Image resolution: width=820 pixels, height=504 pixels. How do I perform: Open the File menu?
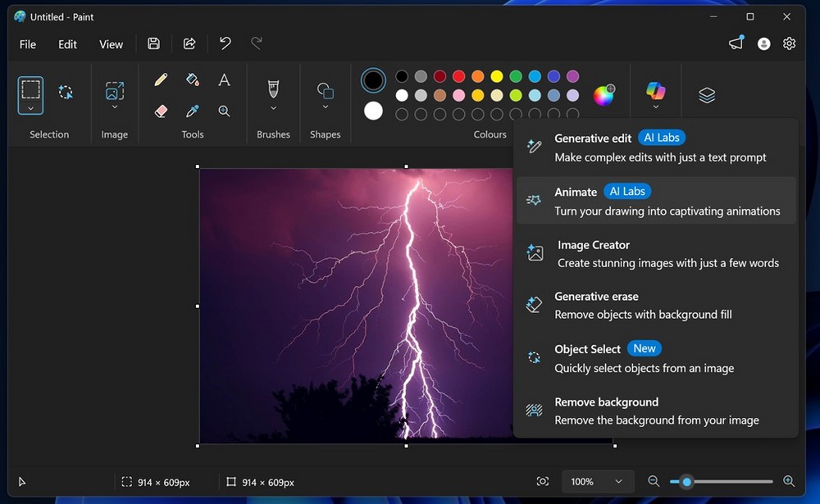[28, 44]
